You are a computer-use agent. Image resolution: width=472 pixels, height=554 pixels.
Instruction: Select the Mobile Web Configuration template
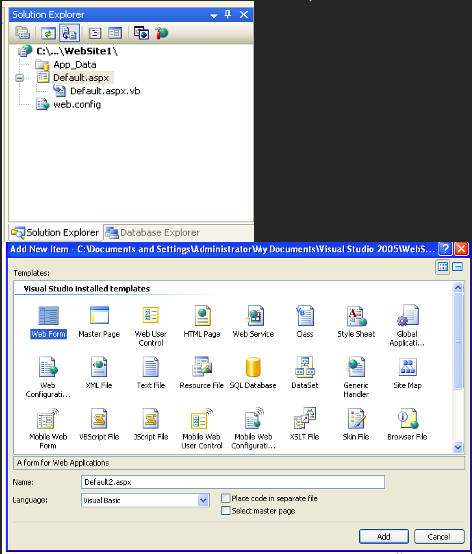[x=253, y=429]
